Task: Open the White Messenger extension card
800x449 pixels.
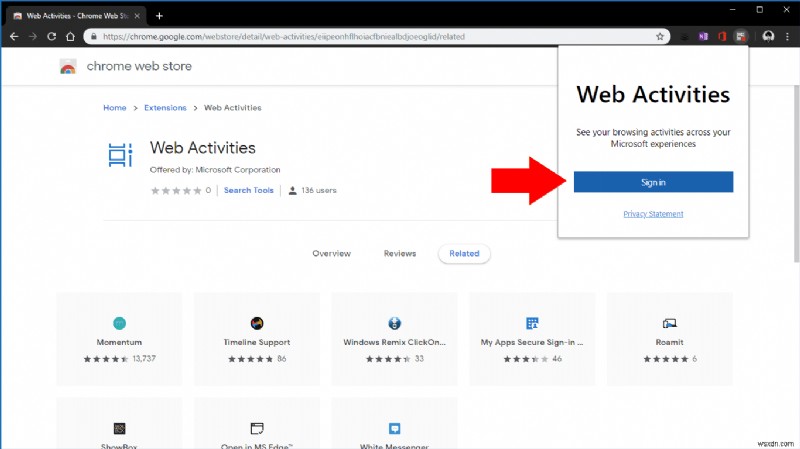Action: [x=394, y=423]
